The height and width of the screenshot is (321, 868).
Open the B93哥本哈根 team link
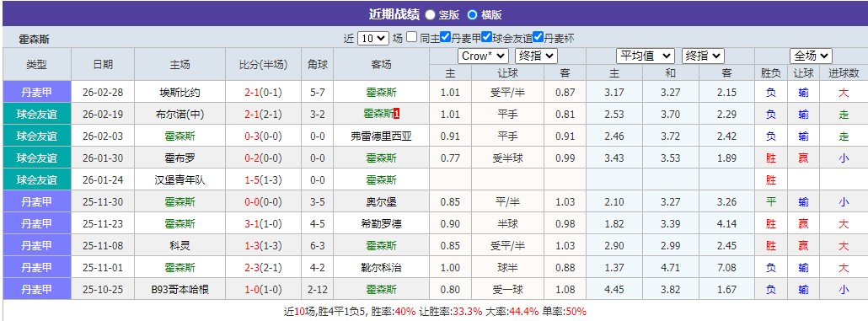[179, 290]
